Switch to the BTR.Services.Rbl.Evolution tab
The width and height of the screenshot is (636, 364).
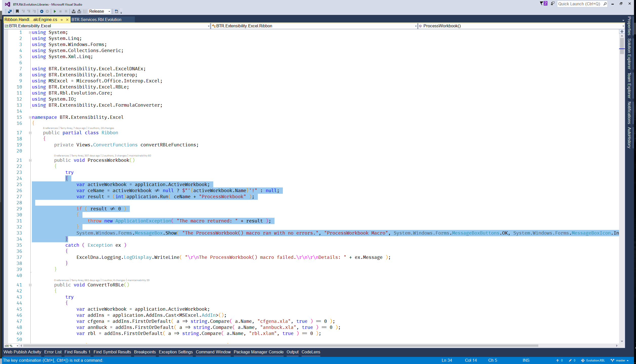[x=97, y=19]
